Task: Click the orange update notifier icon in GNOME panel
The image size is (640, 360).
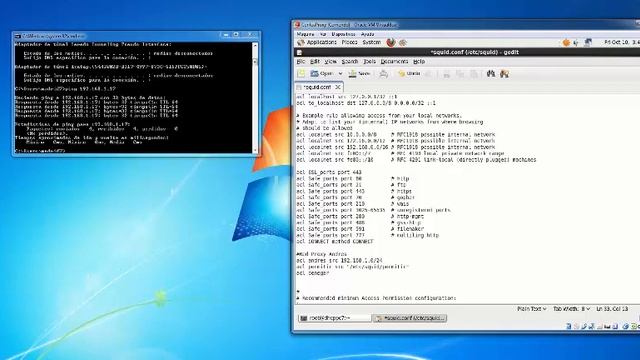Action: tap(566, 42)
